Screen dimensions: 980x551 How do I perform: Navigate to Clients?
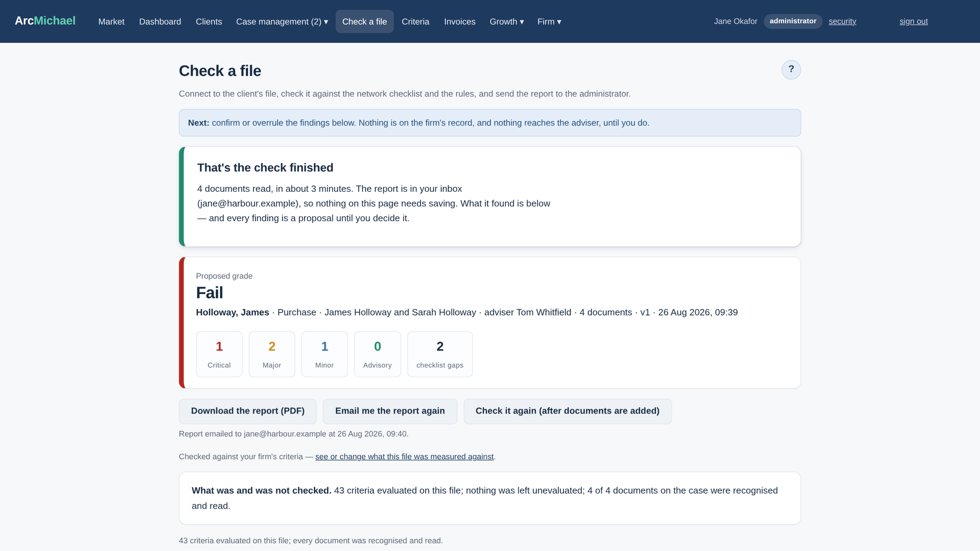(209, 22)
